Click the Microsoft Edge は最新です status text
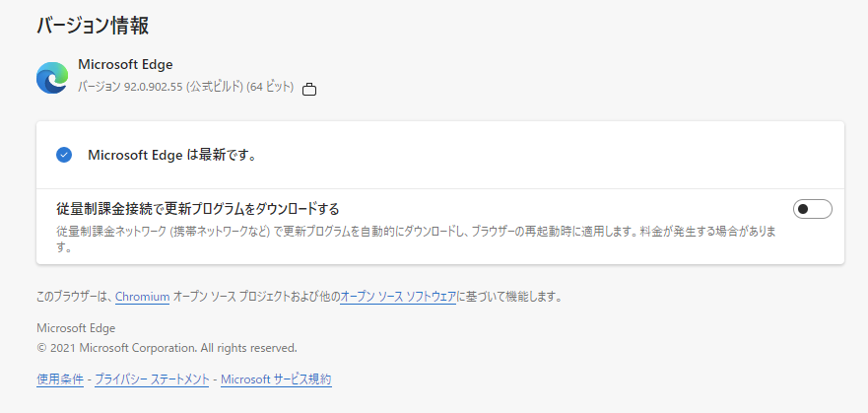 (172, 155)
